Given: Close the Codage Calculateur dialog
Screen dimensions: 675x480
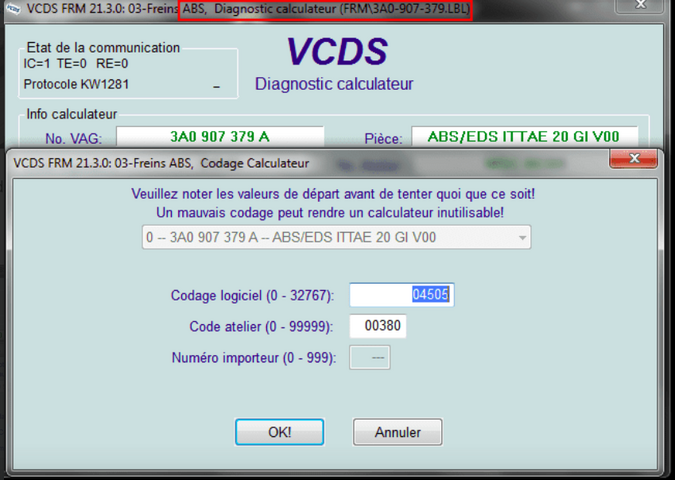Looking at the screenshot, I should pyautogui.click(x=633, y=159).
